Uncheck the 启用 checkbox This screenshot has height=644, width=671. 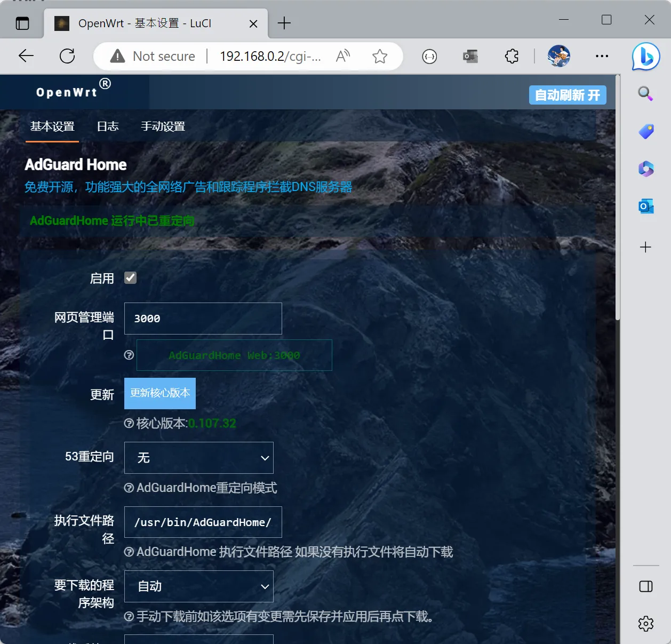[x=131, y=278]
